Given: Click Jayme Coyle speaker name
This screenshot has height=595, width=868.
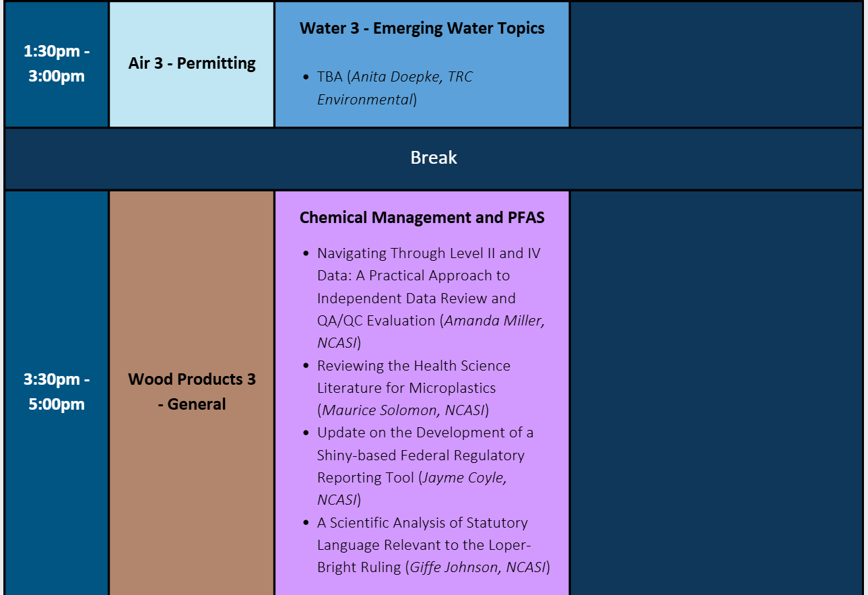Looking at the screenshot, I should [464, 478].
